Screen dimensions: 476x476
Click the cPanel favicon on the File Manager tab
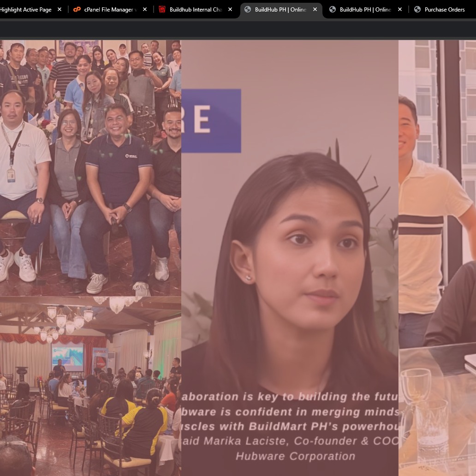[77, 9]
